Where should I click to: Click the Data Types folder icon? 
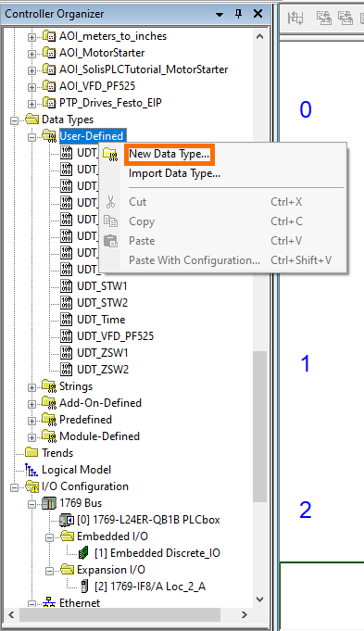click(31, 120)
